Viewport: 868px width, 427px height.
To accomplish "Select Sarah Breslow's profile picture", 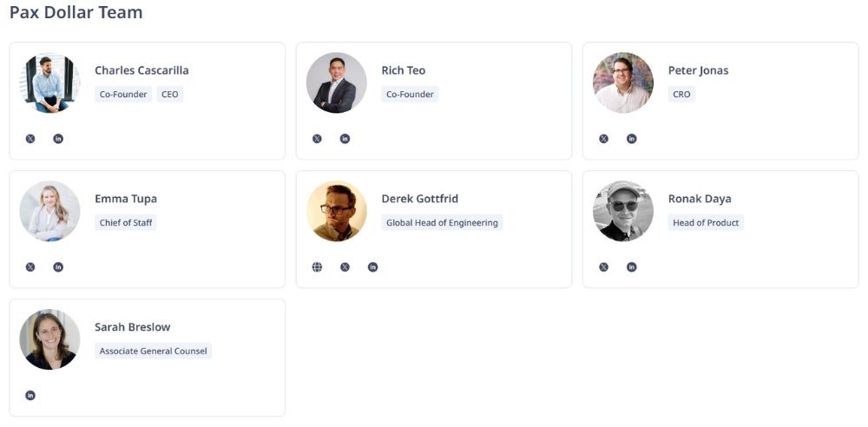I will pos(49,339).
